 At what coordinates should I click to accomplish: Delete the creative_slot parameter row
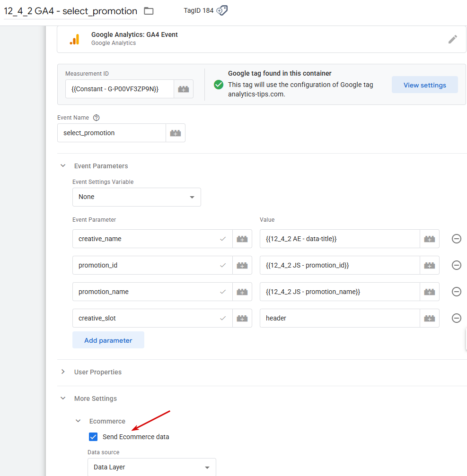[x=457, y=318]
